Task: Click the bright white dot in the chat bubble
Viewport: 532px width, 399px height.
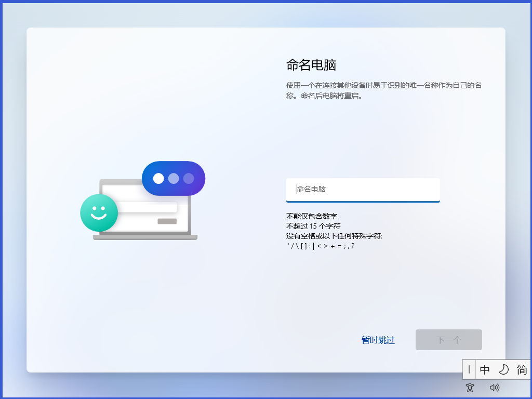Action: [x=158, y=178]
